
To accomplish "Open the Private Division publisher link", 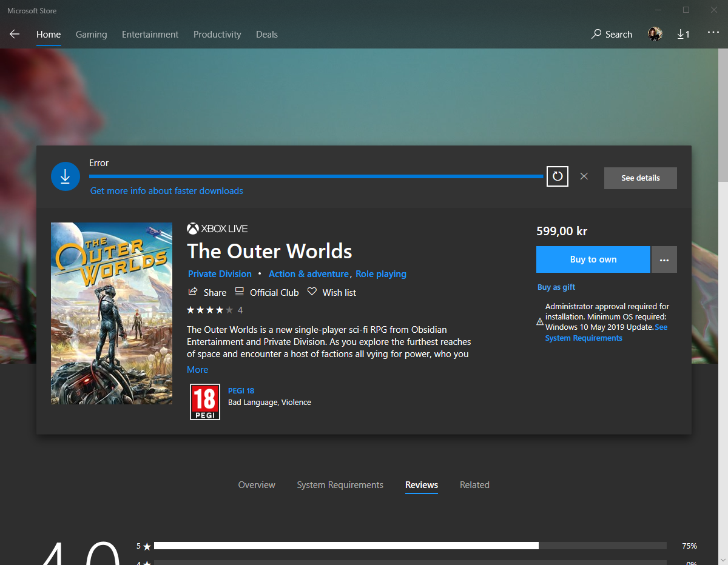I will pyautogui.click(x=220, y=274).
